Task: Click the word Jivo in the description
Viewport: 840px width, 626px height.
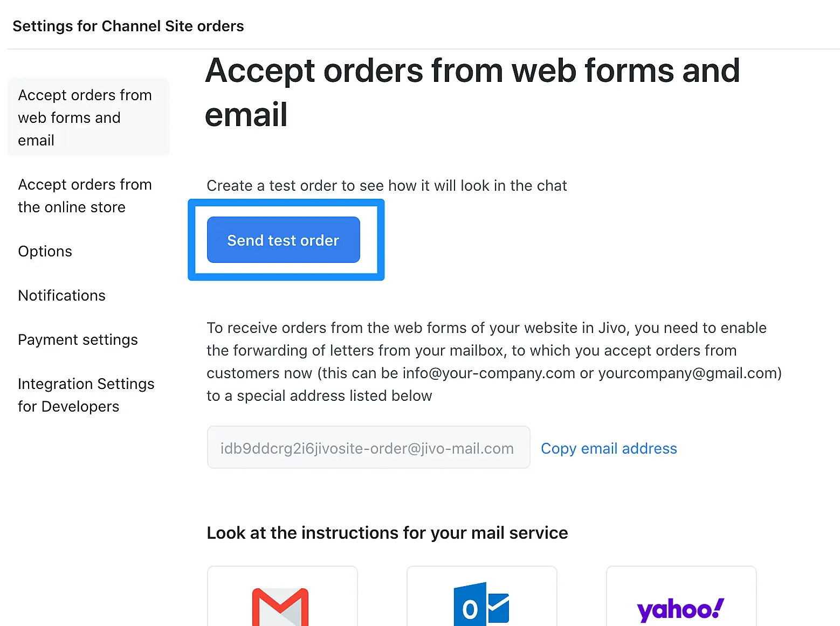Action: pos(611,328)
